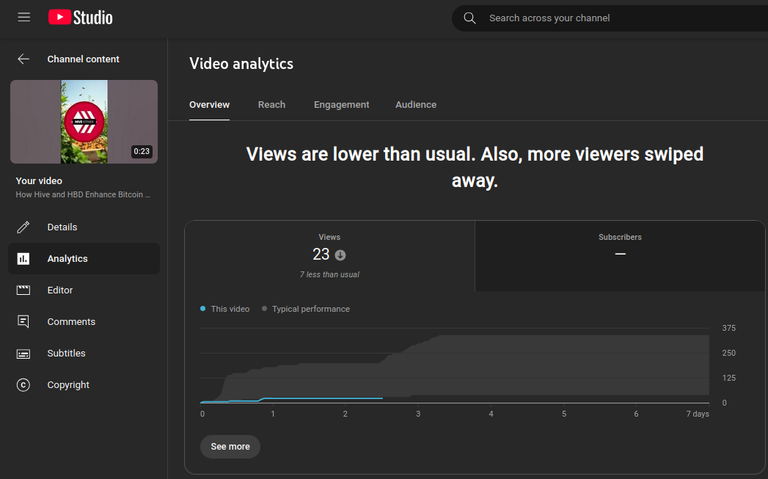The height and width of the screenshot is (479, 768).
Task: Click the Subtitles icon
Action: click(23, 354)
